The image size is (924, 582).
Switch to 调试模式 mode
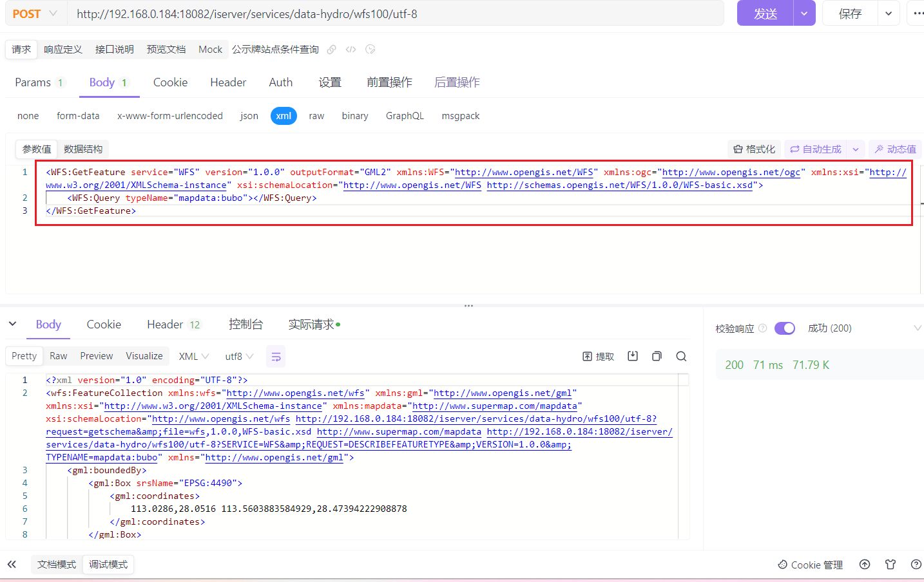point(108,564)
